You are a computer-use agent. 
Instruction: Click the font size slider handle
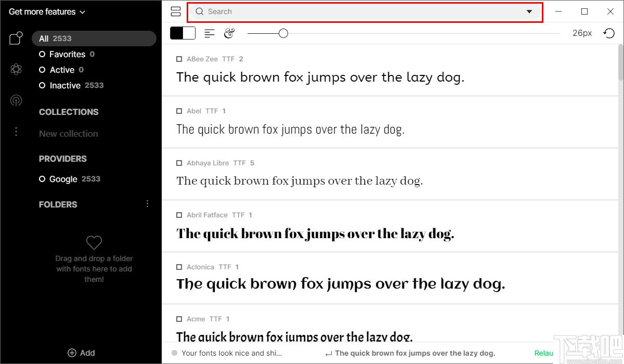pos(283,33)
